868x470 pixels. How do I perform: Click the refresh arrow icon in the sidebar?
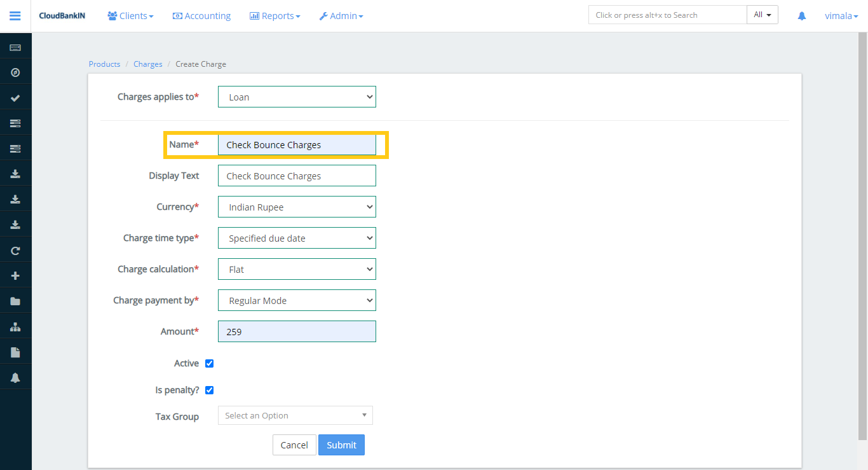pyautogui.click(x=15, y=251)
